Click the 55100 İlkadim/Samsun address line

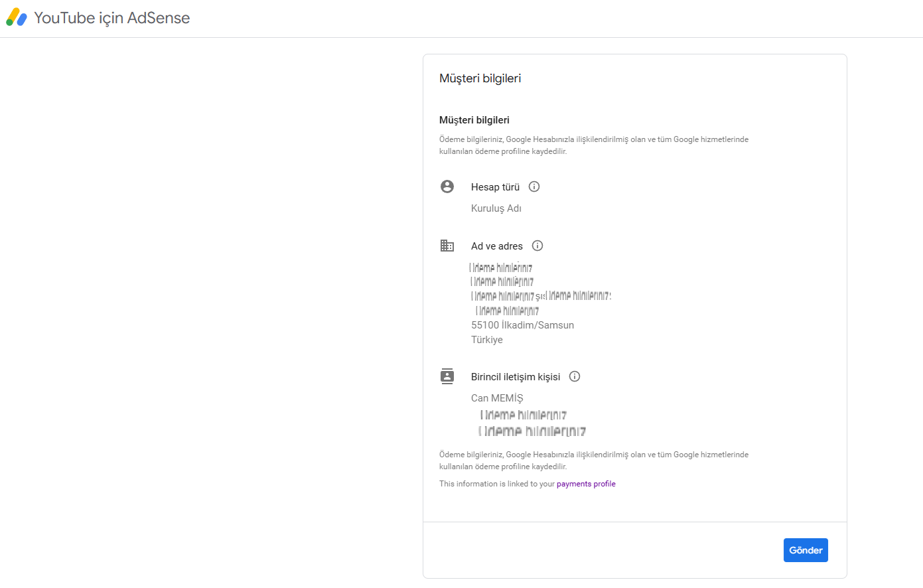coord(522,325)
